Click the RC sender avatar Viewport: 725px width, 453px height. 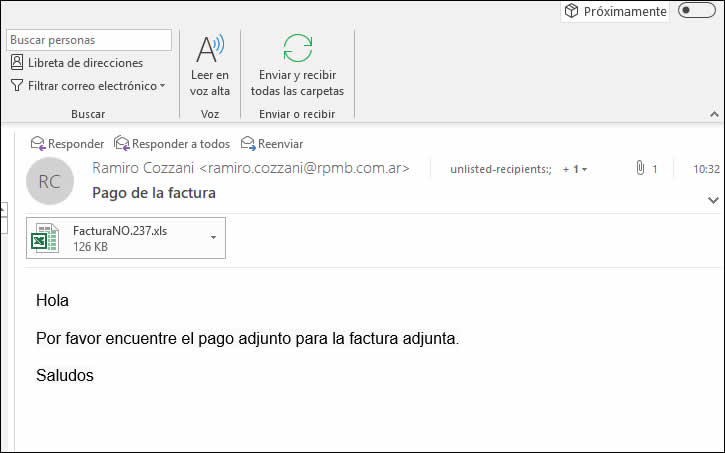point(49,181)
